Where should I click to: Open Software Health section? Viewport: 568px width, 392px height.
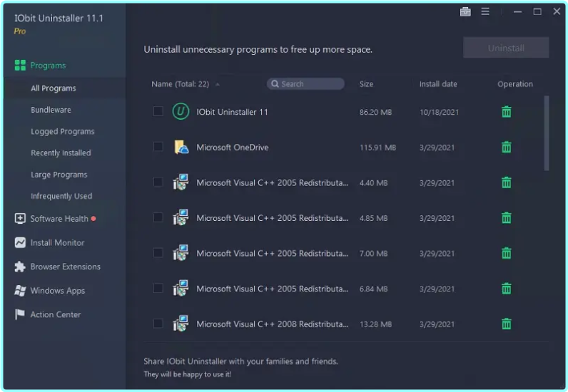pyautogui.click(x=59, y=219)
